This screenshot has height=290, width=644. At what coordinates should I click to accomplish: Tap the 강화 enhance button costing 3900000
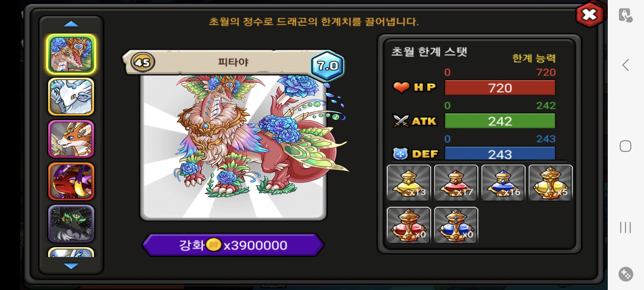(x=233, y=245)
